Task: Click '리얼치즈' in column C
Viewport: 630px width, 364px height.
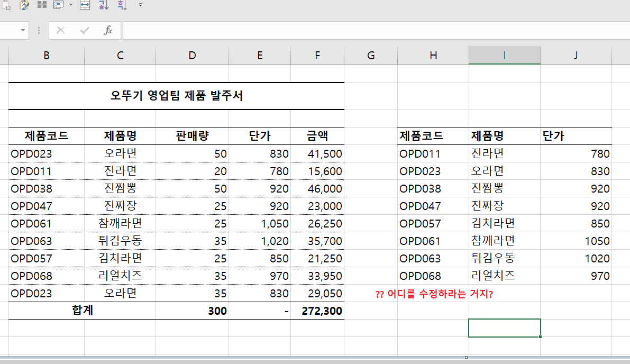Action: click(120, 276)
